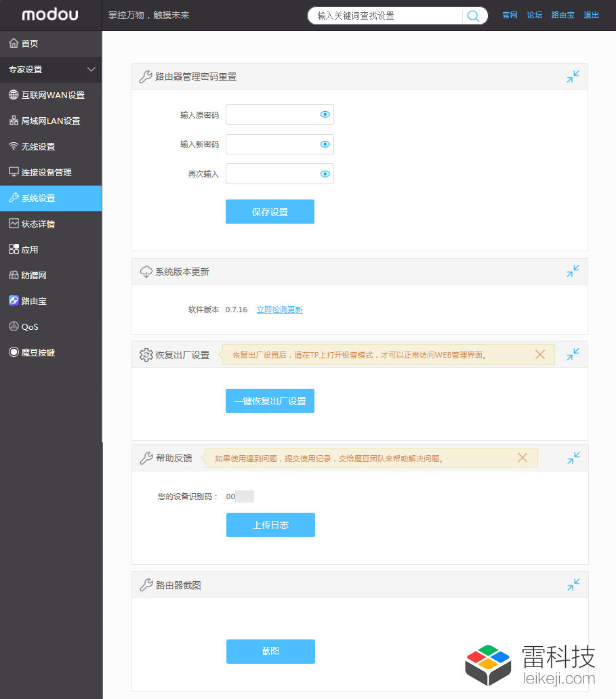Click the 立即检测更新 link
Image resolution: width=616 pixels, height=699 pixels.
(x=279, y=310)
